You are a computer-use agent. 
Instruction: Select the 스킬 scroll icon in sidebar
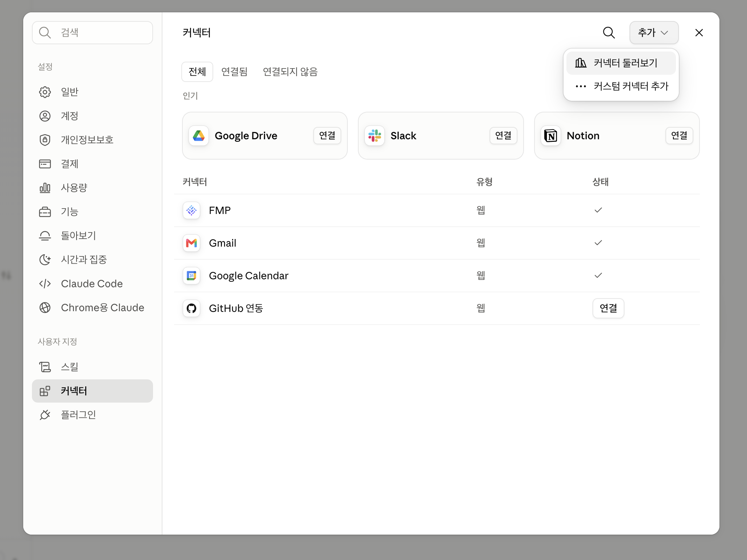(45, 367)
